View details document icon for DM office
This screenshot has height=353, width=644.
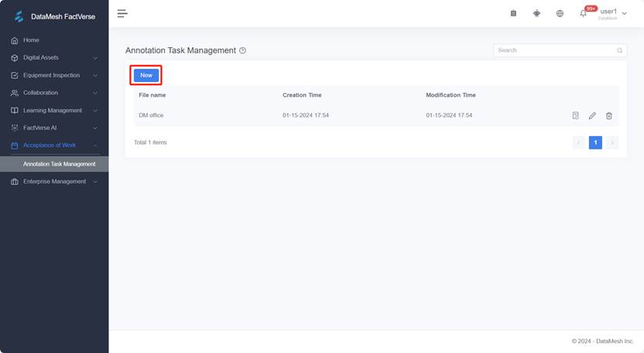[x=575, y=115]
